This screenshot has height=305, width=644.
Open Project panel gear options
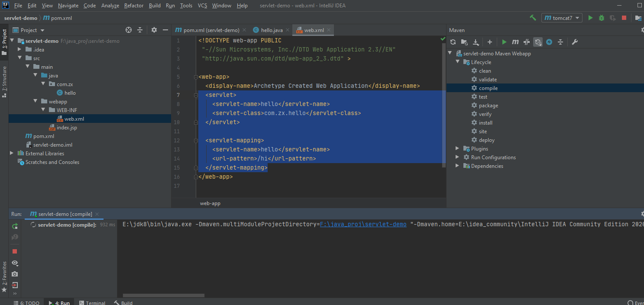pos(154,30)
